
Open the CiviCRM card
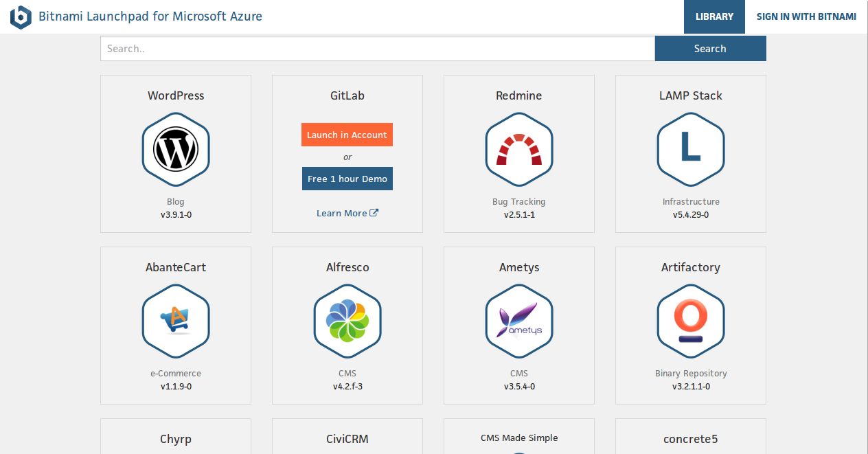347,436
